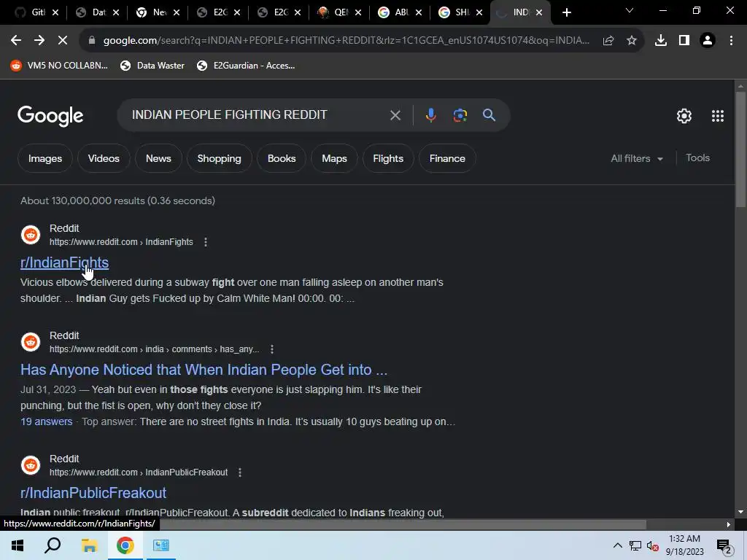Click the horizontal scrollbar right arrow

pyautogui.click(x=729, y=524)
